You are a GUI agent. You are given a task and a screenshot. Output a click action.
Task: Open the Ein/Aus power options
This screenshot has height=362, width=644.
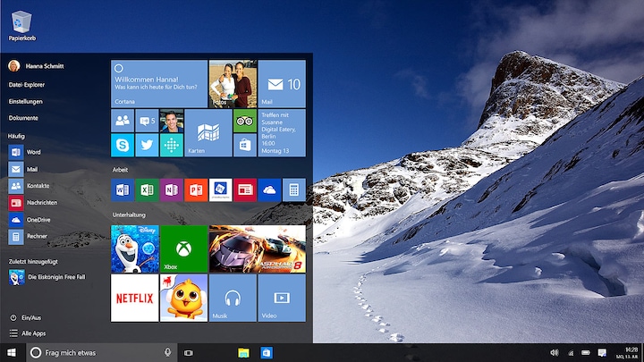click(x=25, y=317)
